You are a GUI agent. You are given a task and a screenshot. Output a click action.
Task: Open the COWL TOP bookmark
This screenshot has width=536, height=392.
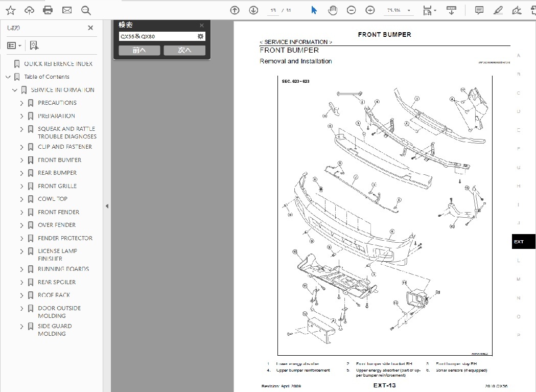52,199
